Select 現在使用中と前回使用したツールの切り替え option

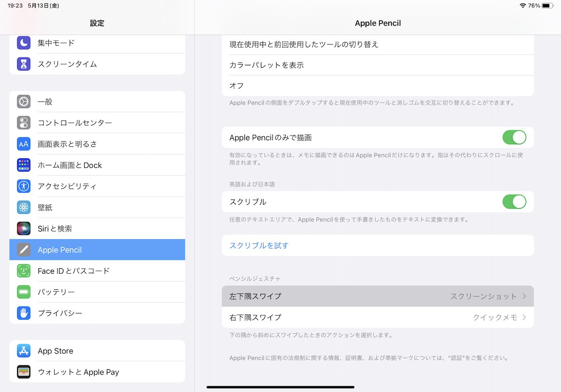coord(378,44)
